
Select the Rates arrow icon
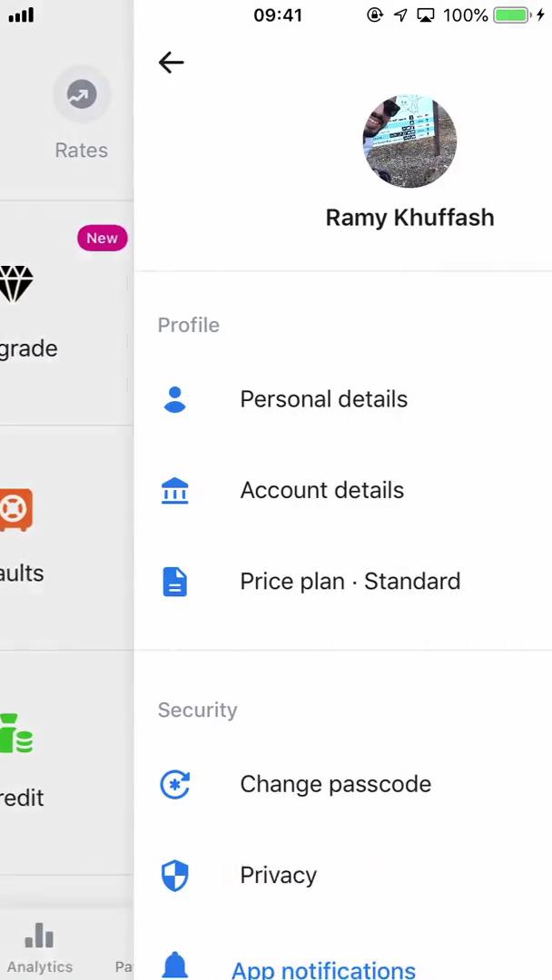(x=81, y=93)
